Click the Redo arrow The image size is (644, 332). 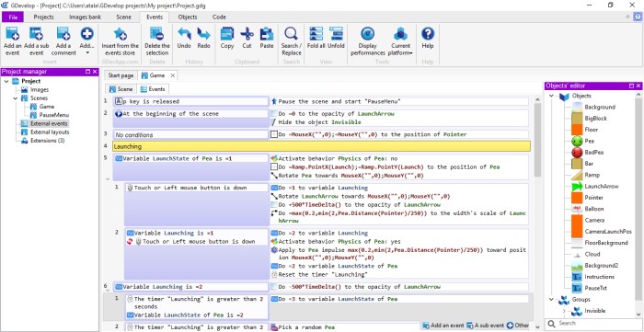[203, 34]
